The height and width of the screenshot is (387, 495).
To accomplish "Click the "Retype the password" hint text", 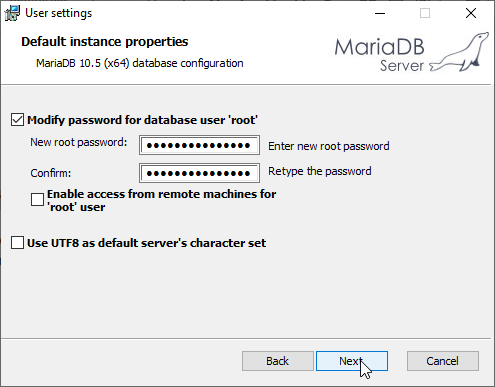I will [x=320, y=171].
